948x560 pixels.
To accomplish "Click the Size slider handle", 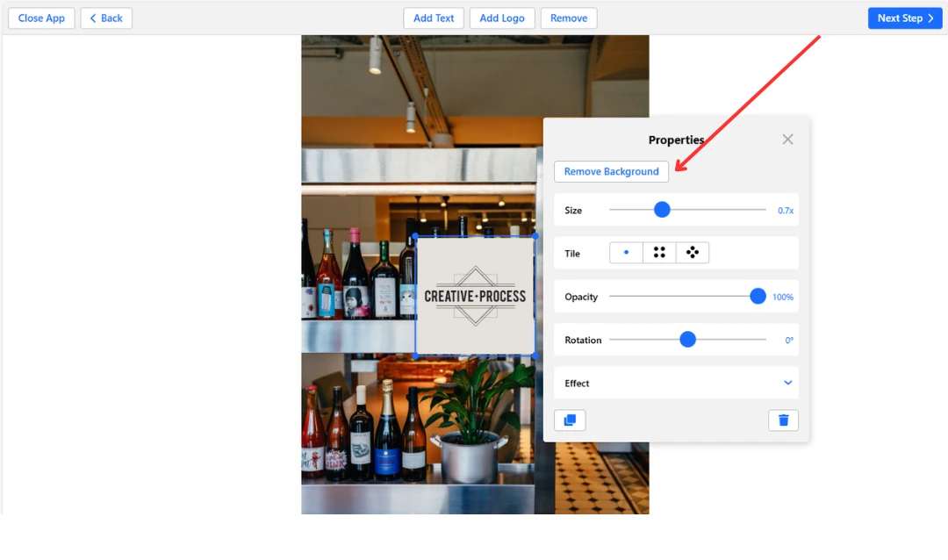I will tap(662, 210).
